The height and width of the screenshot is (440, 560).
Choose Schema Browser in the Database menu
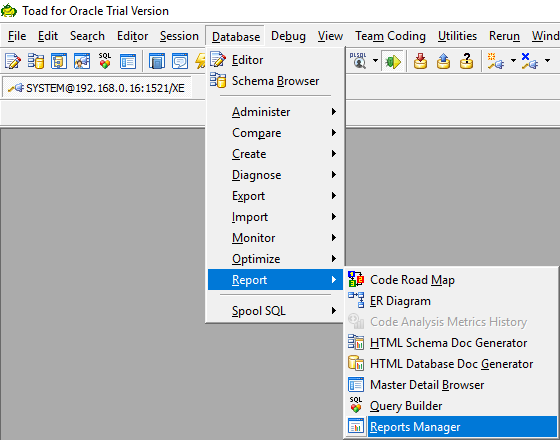pyautogui.click(x=275, y=81)
